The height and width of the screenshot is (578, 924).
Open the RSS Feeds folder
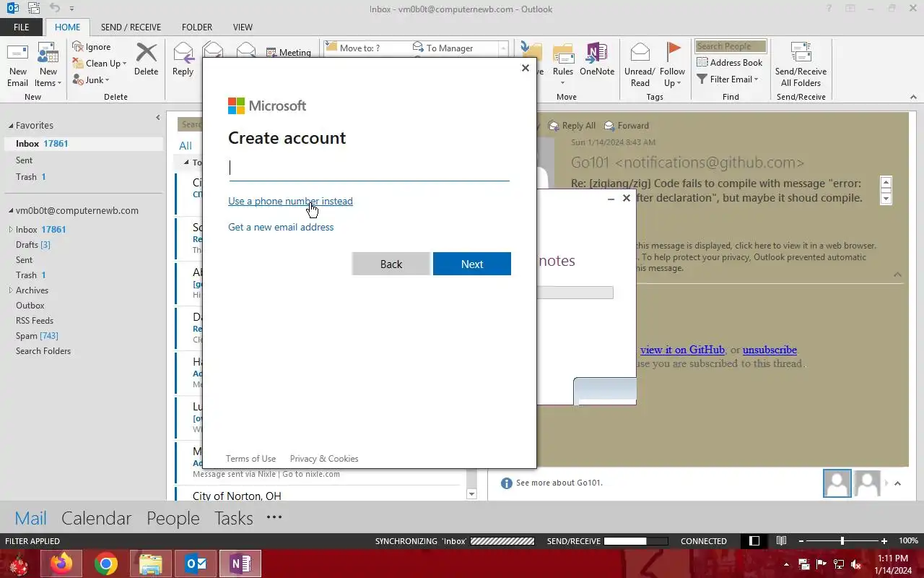coord(35,321)
